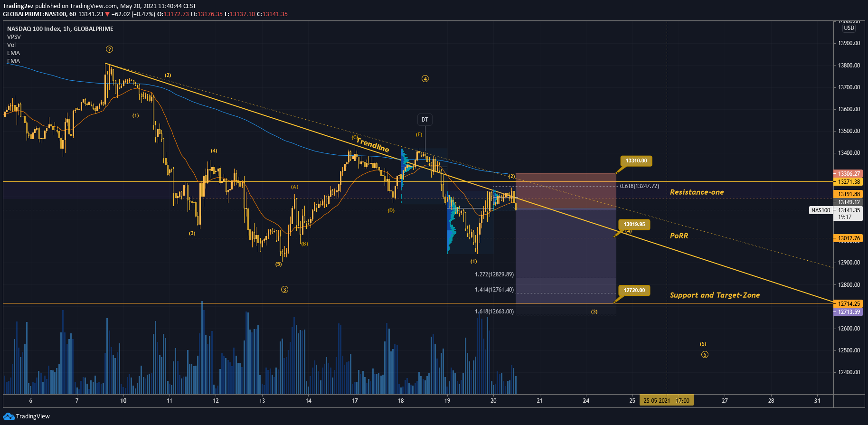868x425 pixels.
Task: Select the 12720.00 price callout
Action: [634, 290]
